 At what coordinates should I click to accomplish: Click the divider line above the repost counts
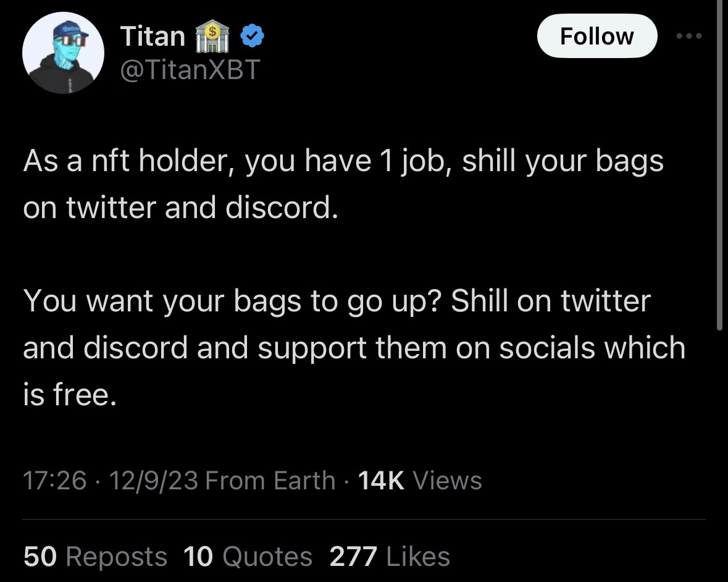pos(364,520)
